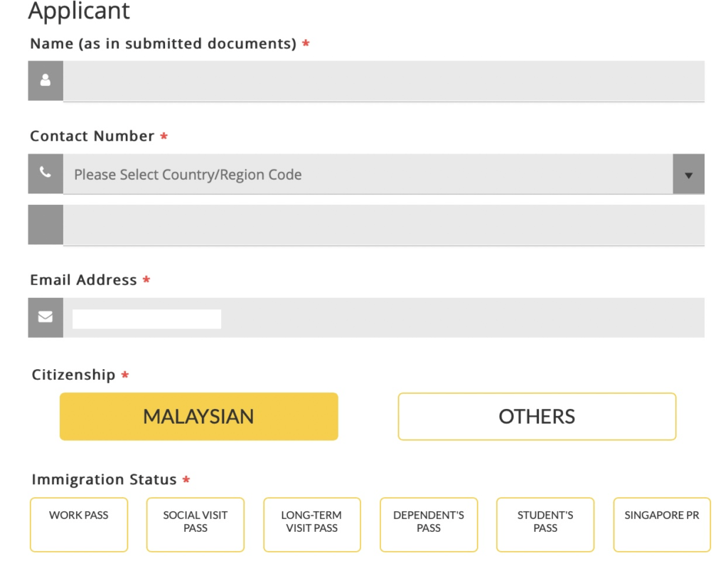Choose OTHERS for citizenship
The width and height of the screenshot is (728, 571).
pos(537,416)
